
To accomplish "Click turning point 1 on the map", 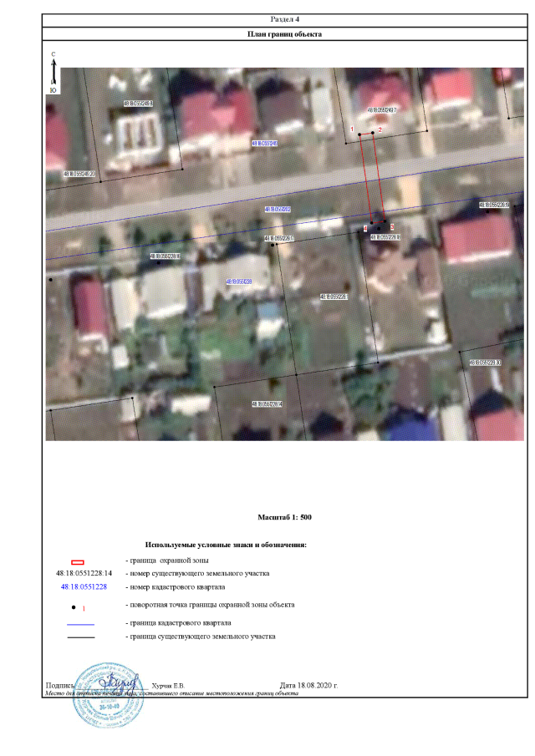I will [x=360, y=134].
